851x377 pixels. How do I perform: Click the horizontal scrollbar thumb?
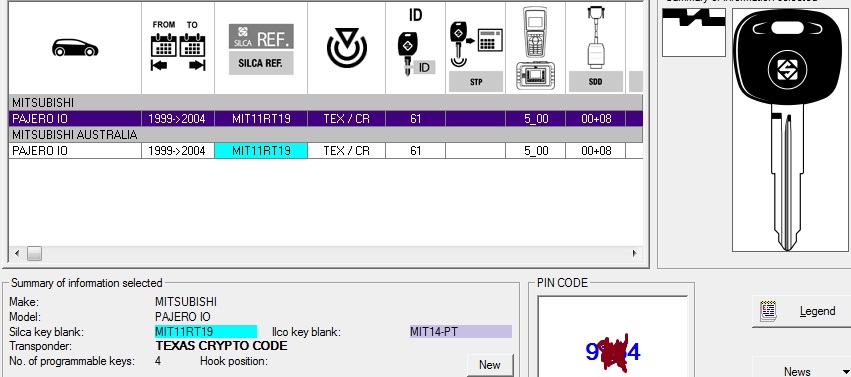(x=34, y=253)
